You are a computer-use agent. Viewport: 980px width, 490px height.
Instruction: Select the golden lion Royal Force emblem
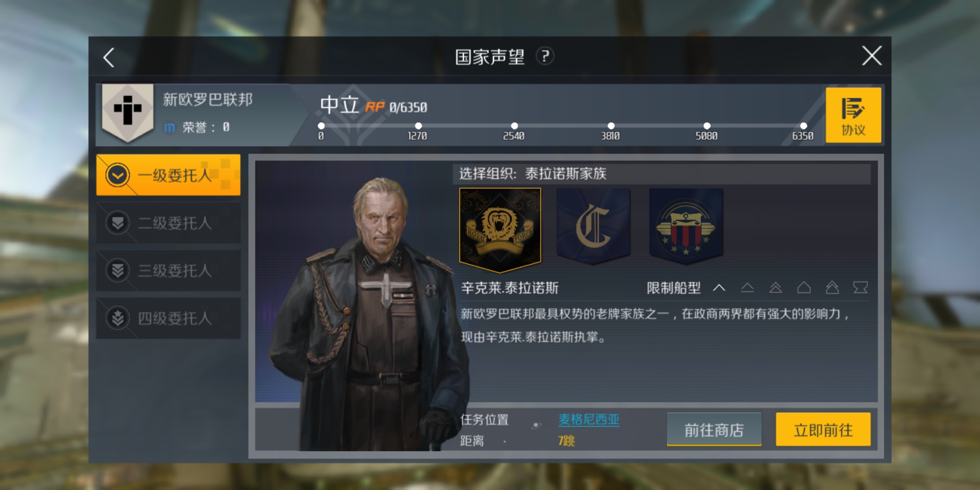click(500, 230)
